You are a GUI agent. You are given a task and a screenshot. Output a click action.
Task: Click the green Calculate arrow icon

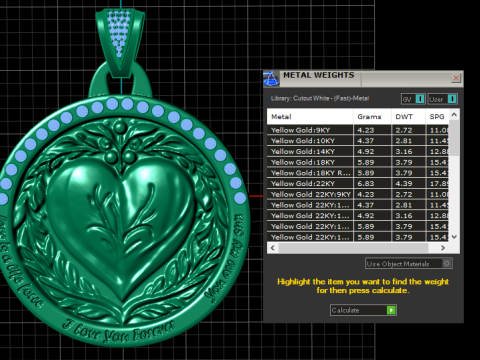[391, 310]
